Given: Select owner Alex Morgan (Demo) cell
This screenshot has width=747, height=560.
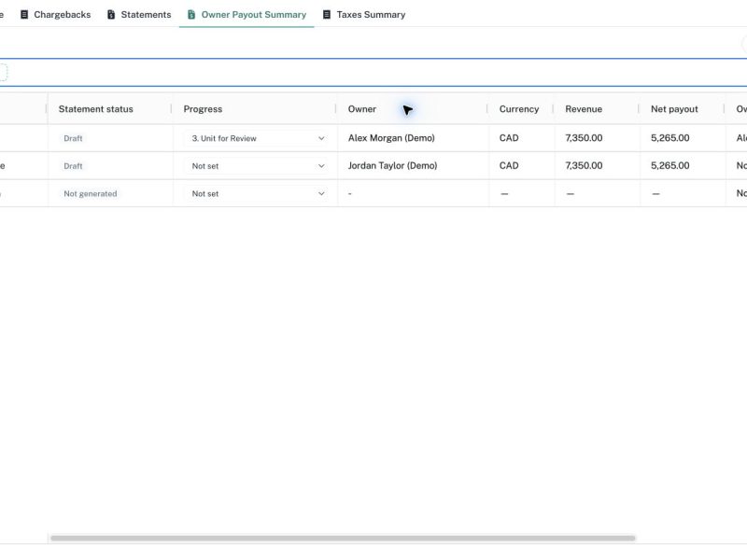Looking at the screenshot, I should click(391, 138).
